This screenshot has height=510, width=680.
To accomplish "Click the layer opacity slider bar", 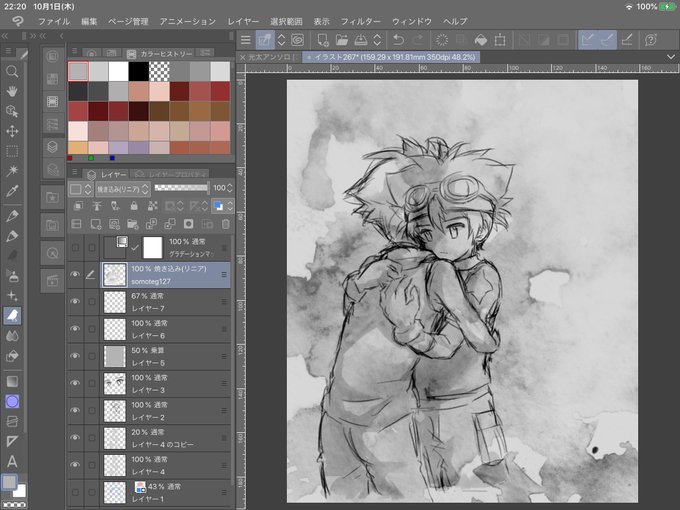I will click(x=181, y=187).
